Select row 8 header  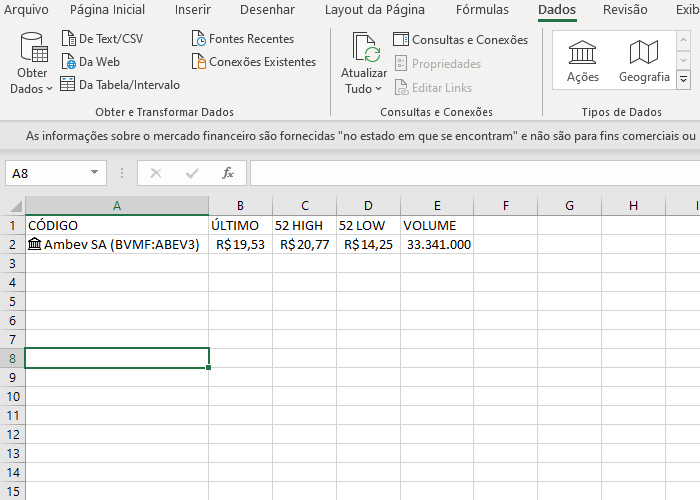click(12, 358)
